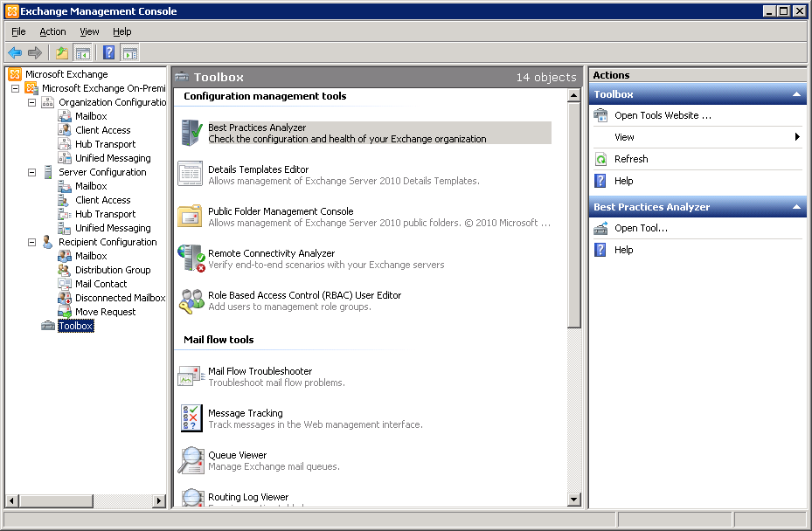Select the Best Practices Analyzer icon
The width and height of the screenshot is (812, 531).
click(191, 133)
